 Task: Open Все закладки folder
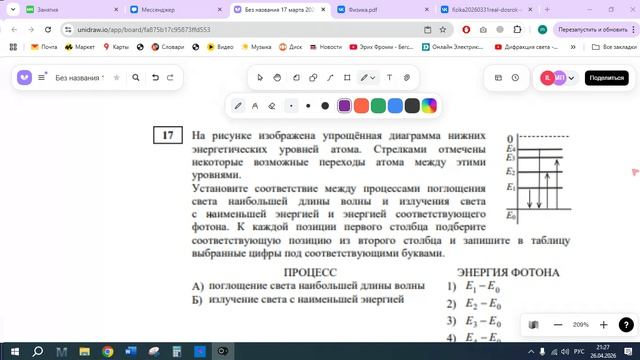(x=614, y=47)
